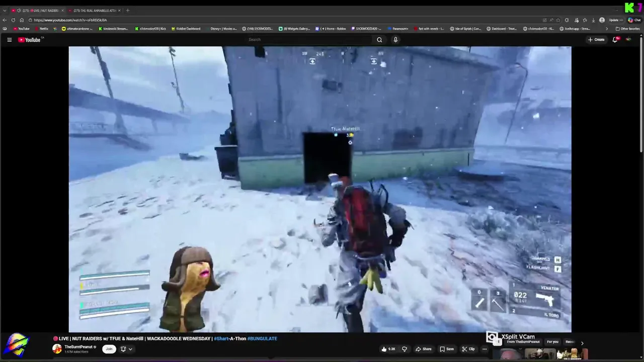This screenshot has height=362, width=644.
Task: Open browser profile avatar
Action: coord(602,20)
